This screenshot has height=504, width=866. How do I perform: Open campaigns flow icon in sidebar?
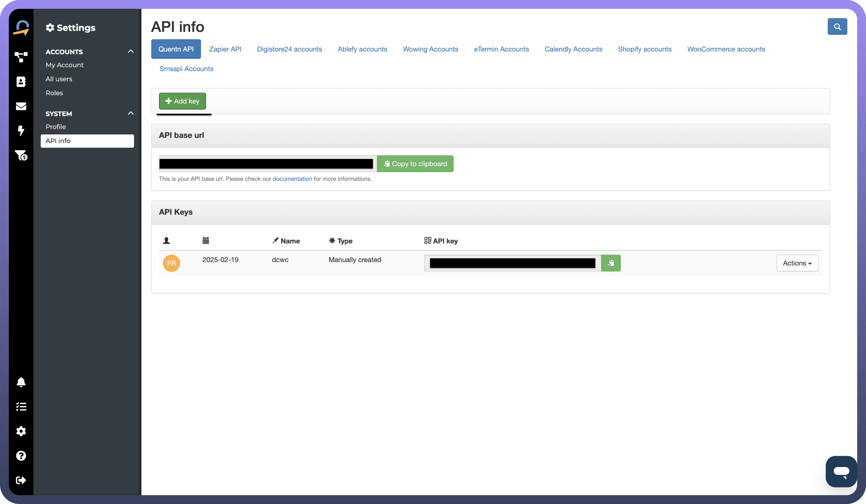point(21,57)
